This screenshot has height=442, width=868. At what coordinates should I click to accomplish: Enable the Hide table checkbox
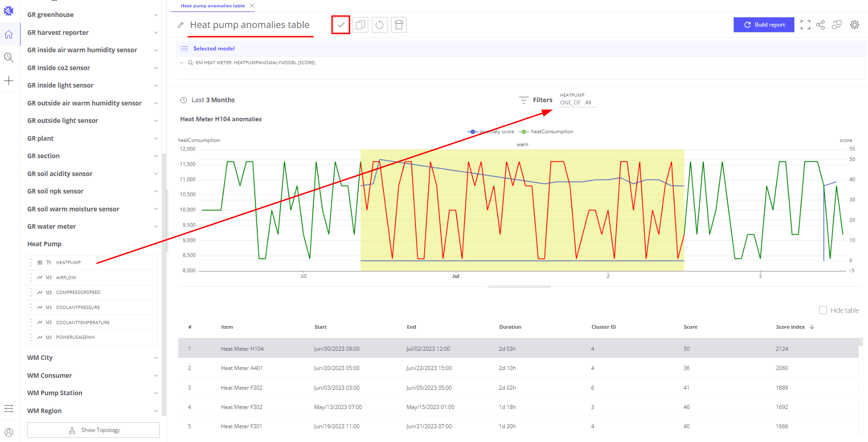pyautogui.click(x=823, y=310)
